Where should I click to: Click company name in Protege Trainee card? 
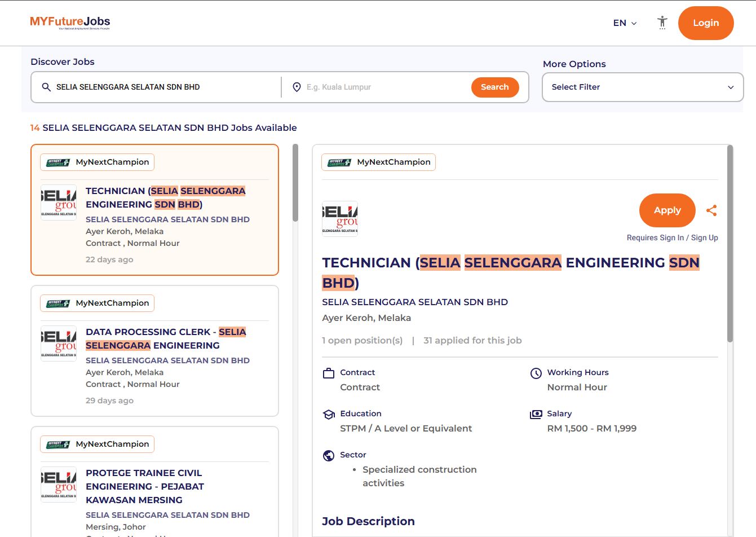(167, 515)
